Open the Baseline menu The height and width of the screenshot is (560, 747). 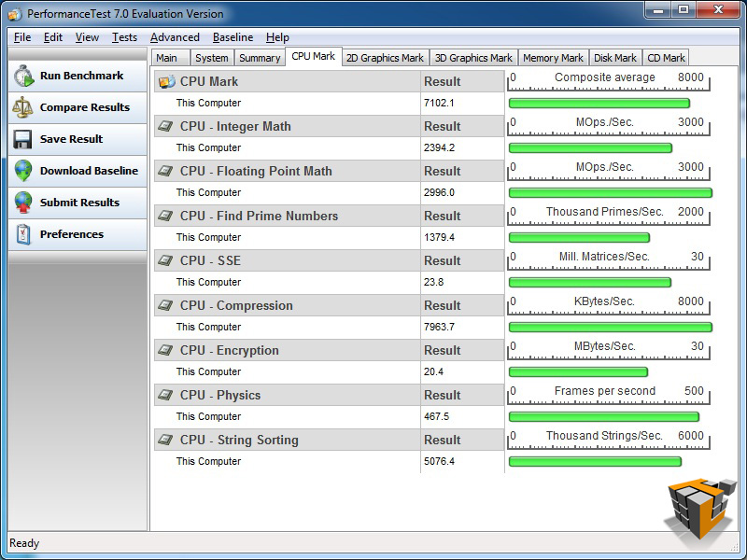pyautogui.click(x=233, y=37)
